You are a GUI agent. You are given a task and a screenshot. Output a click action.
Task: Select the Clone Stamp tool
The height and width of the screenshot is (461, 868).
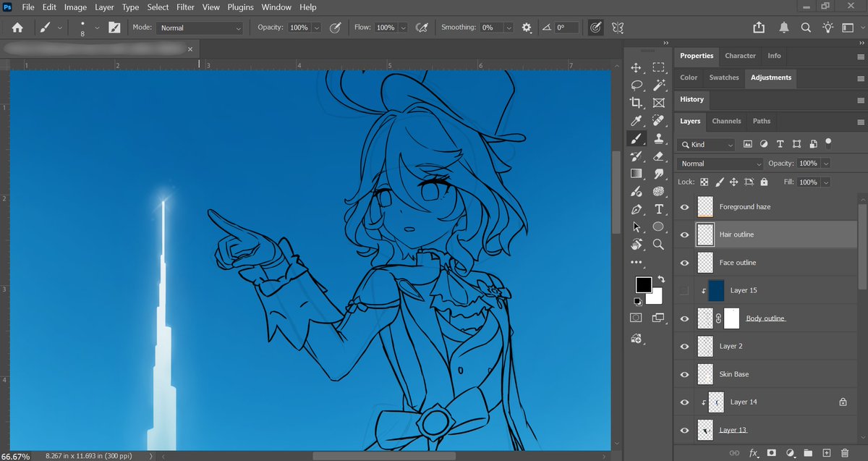pos(658,138)
